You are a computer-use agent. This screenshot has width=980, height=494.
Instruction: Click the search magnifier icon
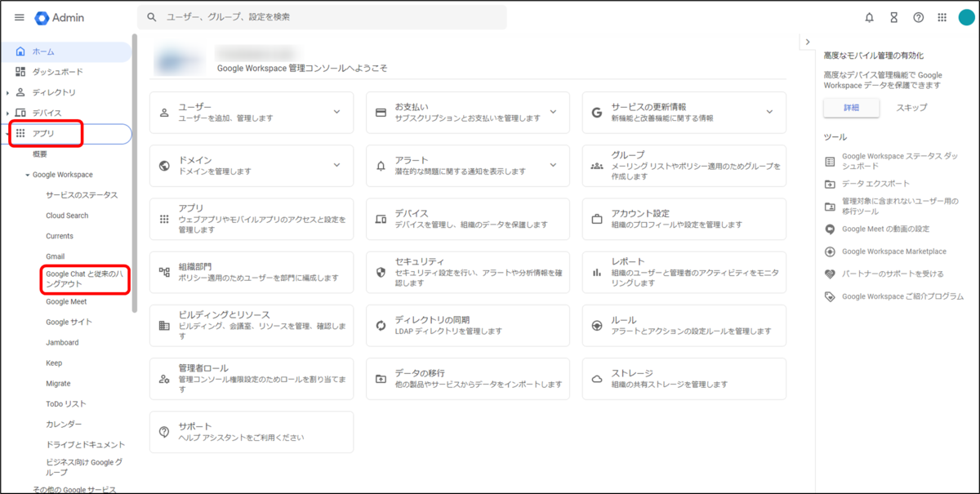[152, 17]
